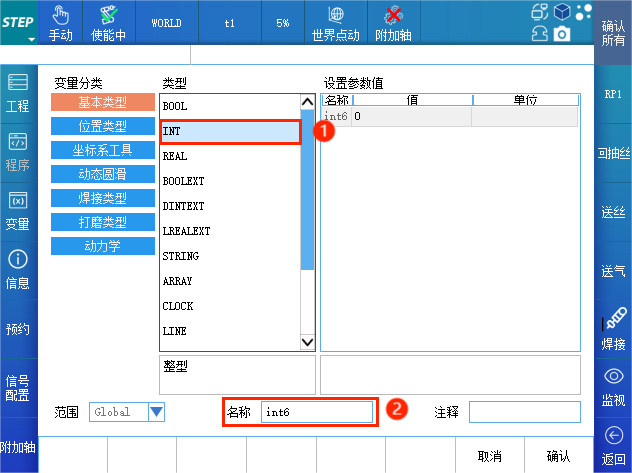Click the 名称 name input field
Image resolution: width=632 pixels, height=473 pixels.
317,411
